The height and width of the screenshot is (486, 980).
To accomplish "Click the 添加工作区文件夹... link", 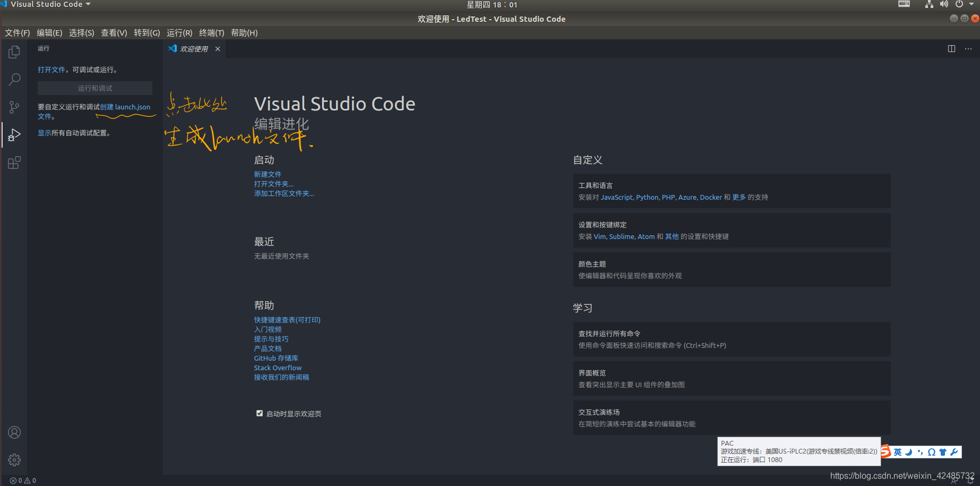I will coord(284,193).
